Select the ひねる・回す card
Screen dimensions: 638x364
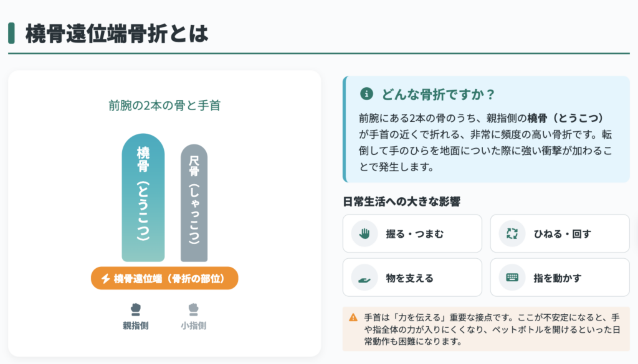click(x=559, y=233)
